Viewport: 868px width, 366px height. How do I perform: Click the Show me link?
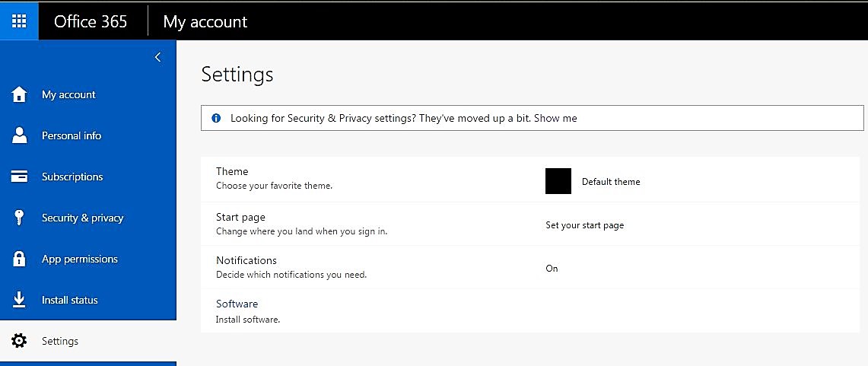(x=555, y=118)
